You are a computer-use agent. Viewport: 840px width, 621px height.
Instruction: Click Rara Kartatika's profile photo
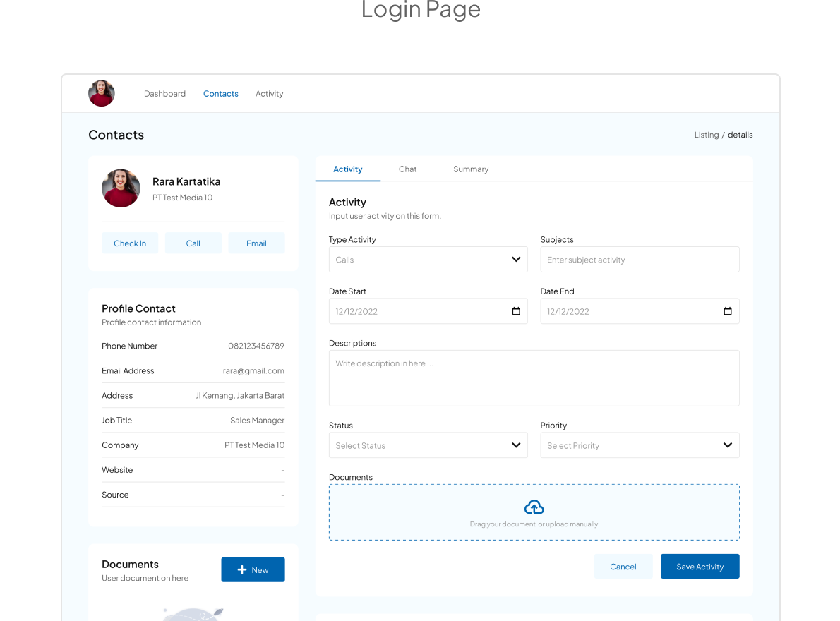[x=121, y=188]
